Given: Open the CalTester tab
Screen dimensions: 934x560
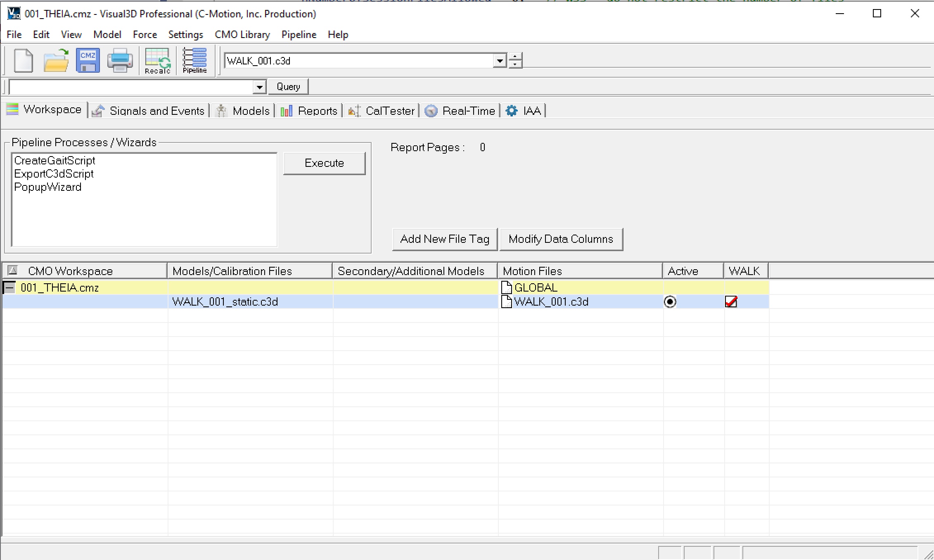Looking at the screenshot, I should 381,111.
